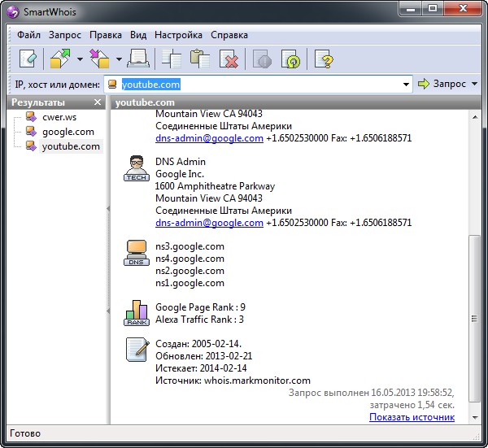Click Создан: 2005-02-14 line
This screenshot has width=488, height=448.
point(198,343)
